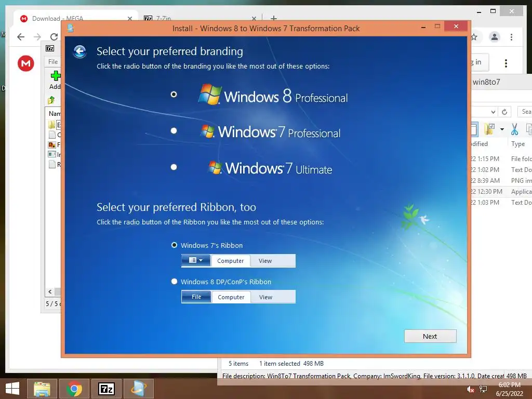
Task: Click the network tray icon
Action: coord(483,389)
